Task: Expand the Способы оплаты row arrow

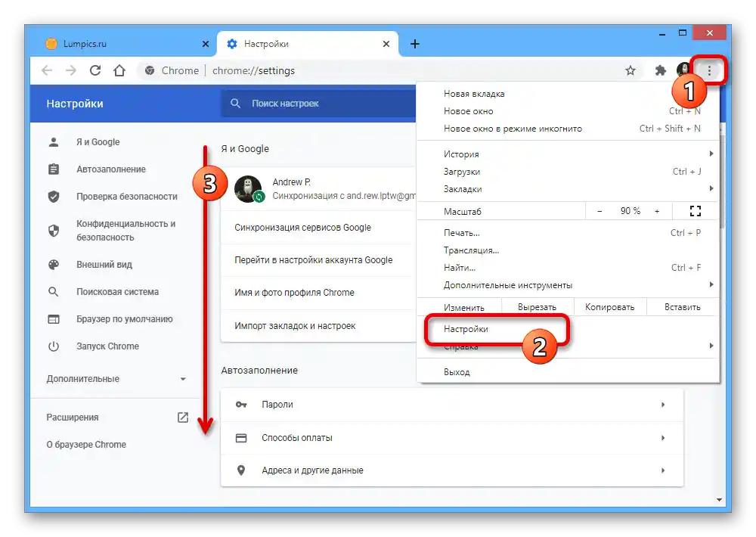Action: coord(663,438)
